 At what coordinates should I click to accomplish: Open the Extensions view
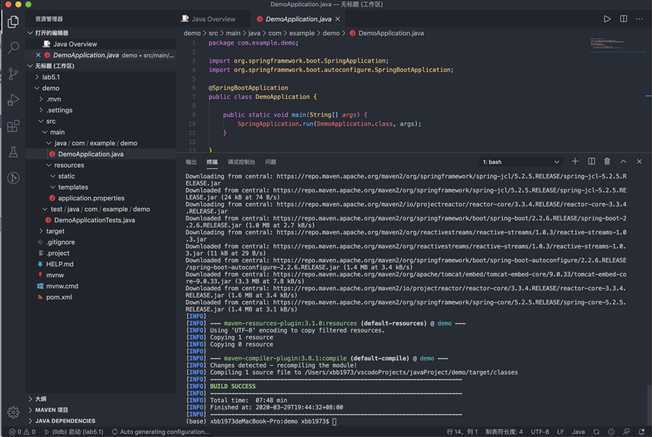(13, 126)
